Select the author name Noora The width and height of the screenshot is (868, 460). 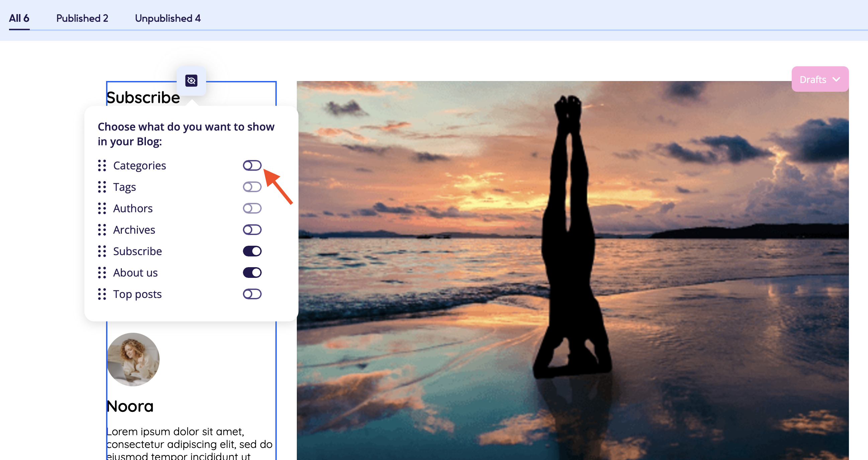130,406
